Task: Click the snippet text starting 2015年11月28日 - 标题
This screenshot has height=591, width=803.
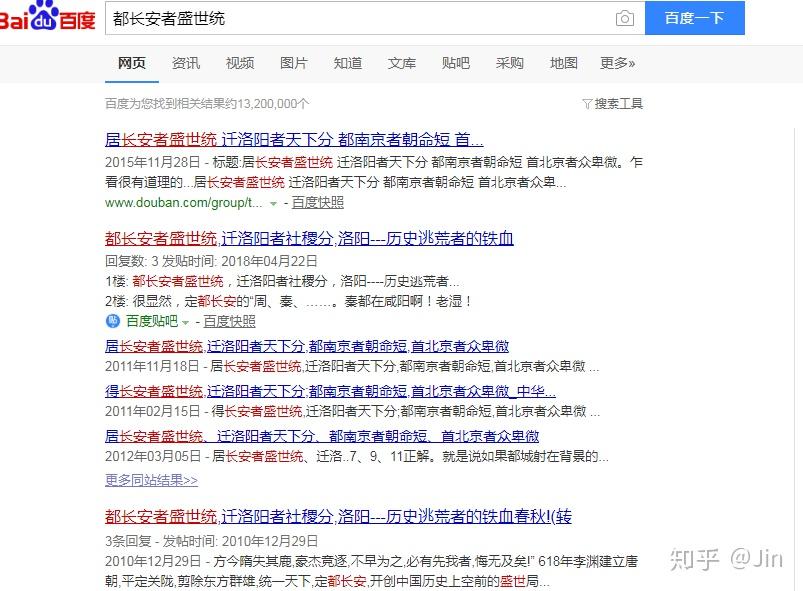Action: tap(374, 172)
